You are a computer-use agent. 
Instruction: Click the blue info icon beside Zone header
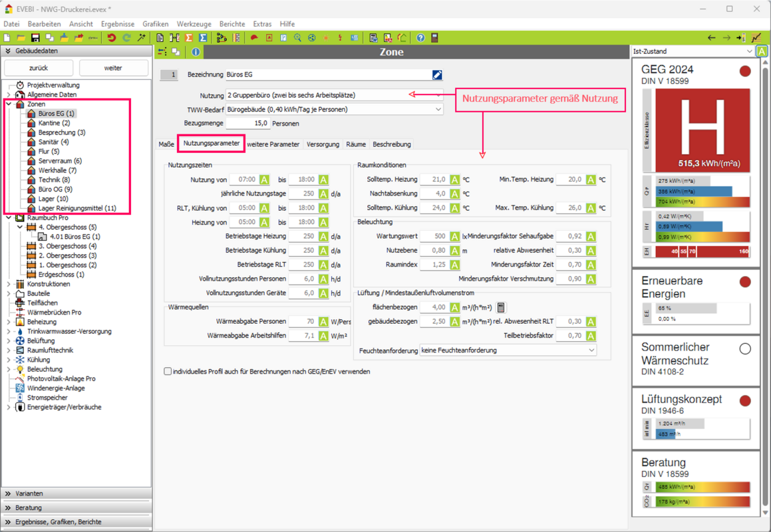[x=196, y=52]
